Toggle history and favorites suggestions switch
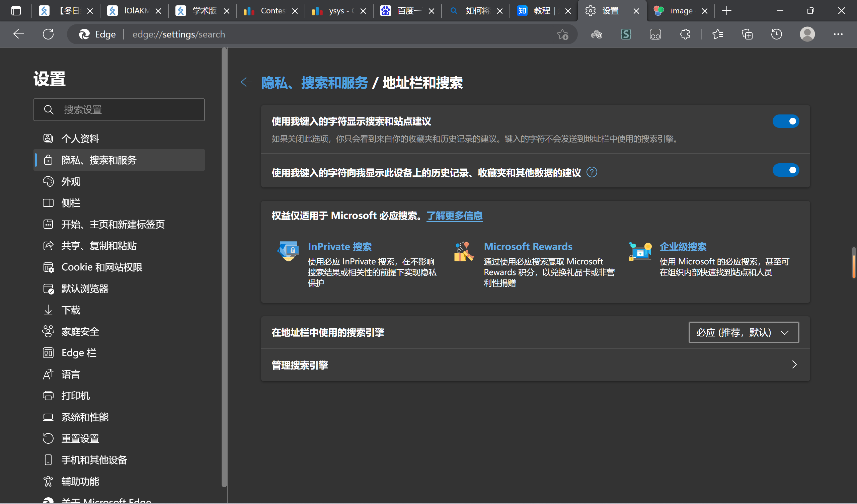 786,170
